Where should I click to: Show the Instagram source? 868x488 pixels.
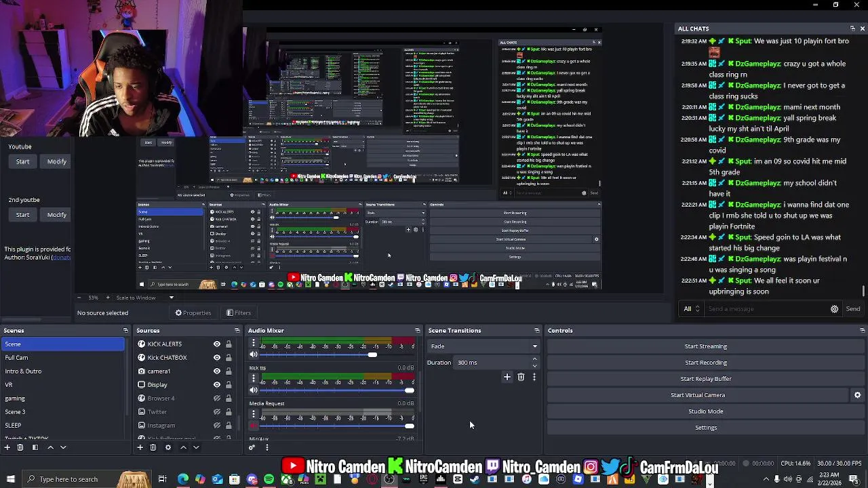click(217, 426)
